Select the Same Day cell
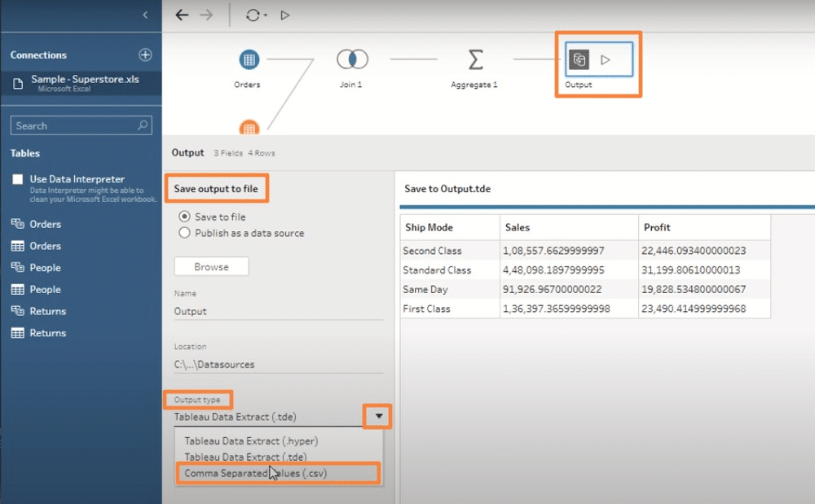The image size is (815, 504). pyautogui.click(x=450, y=289)
